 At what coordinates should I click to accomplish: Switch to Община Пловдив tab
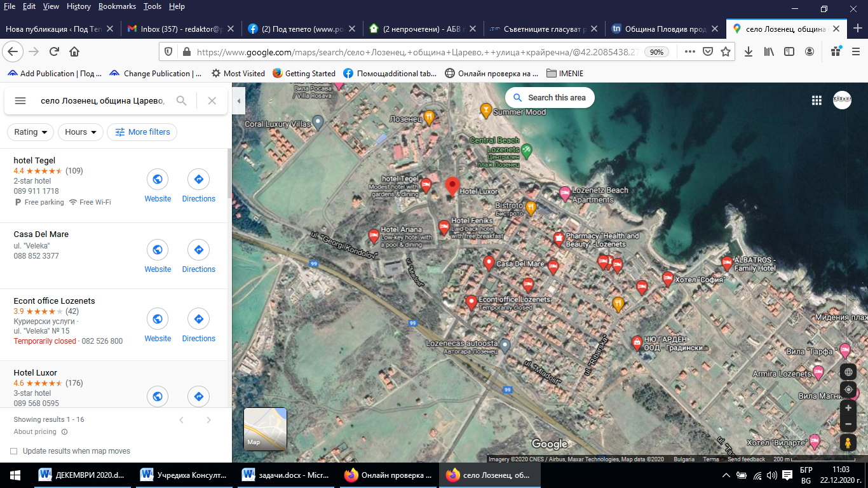tap(665, 29)
